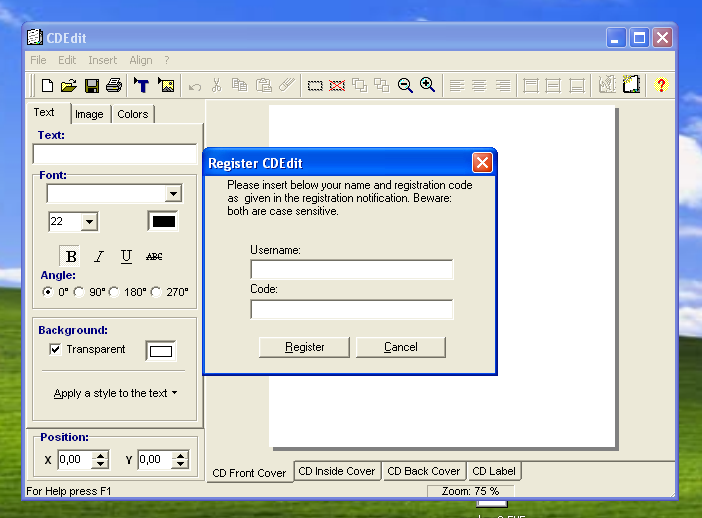Switch to the Colors tab
702x518 pixels.
point(133,114)
